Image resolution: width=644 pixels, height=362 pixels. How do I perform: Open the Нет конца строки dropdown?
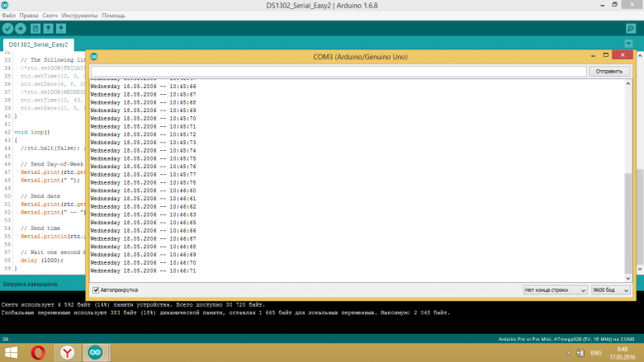[555, 289]
